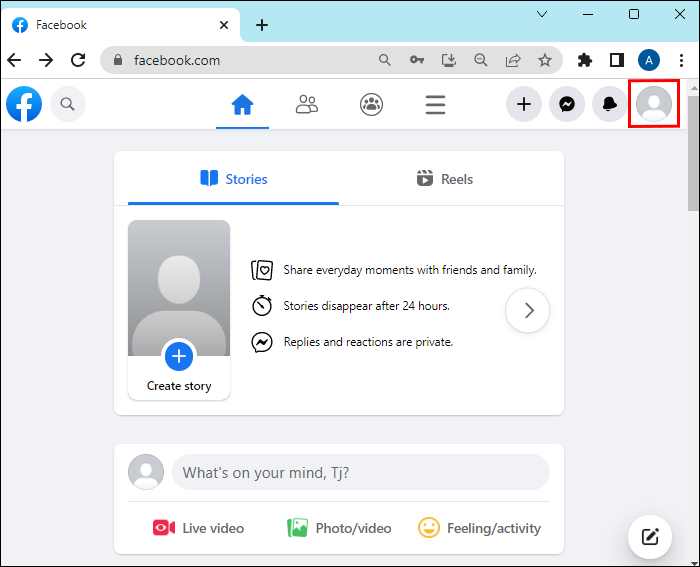
Task: Add a Photo/video to post
Action: tap(339, 528)
